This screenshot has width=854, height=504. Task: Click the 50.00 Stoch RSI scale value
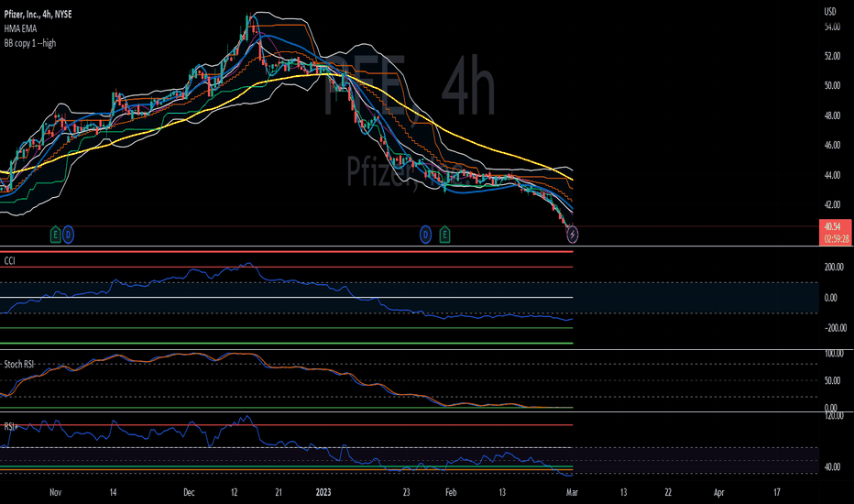coord(830,381)
